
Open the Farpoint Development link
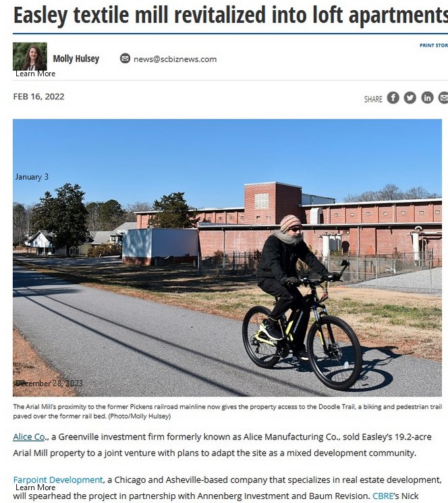click(58, 480)
